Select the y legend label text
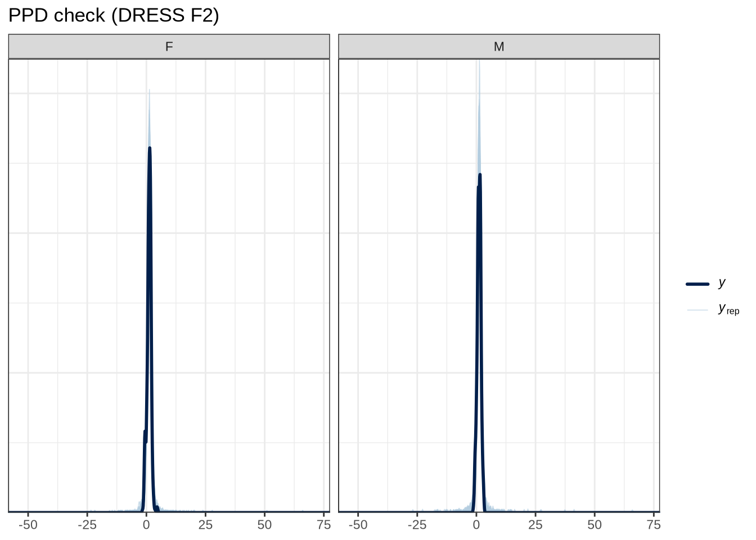 pyautogui.click(x=722, y=283)
